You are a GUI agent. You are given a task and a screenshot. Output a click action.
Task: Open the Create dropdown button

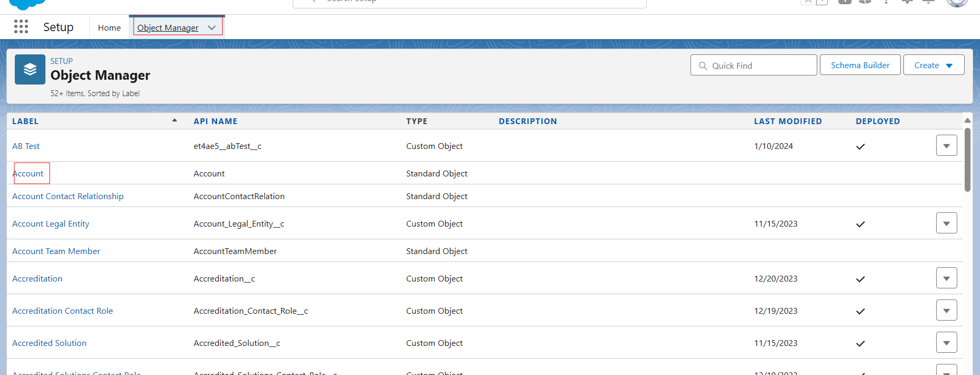934,65
